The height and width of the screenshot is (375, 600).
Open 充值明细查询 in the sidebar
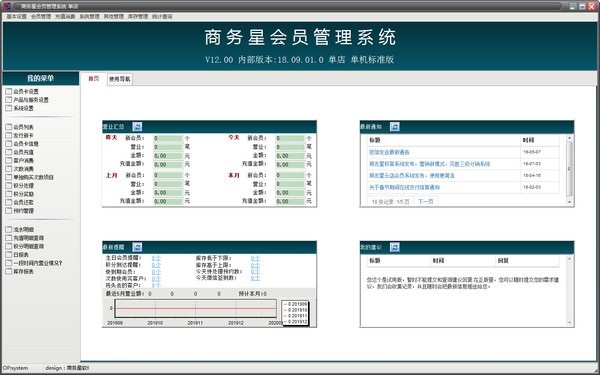click(x=24, y=238)
